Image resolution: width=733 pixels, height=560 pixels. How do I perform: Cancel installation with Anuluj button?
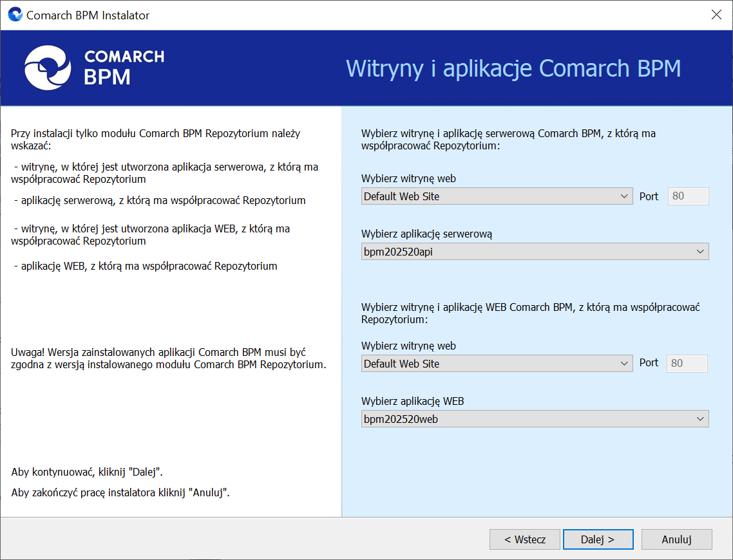[676, 539]
